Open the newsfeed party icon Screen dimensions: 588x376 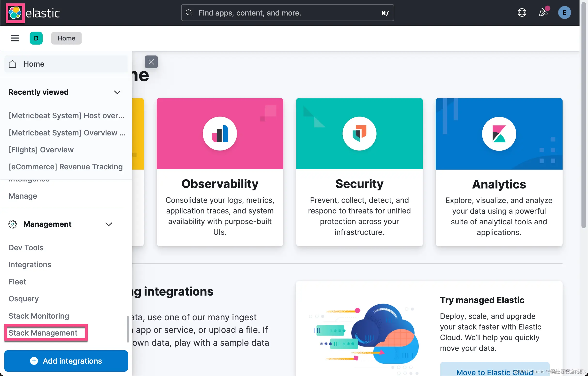pyautogui.click(x=543, y=13)
